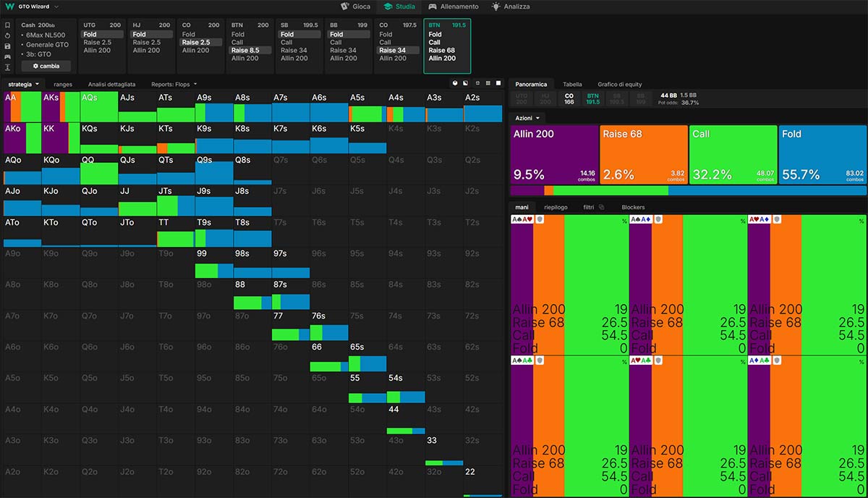The height and width of the screenshot is (498, 868).
Task: Click the cube view icon above the grid
Action: 455,83
